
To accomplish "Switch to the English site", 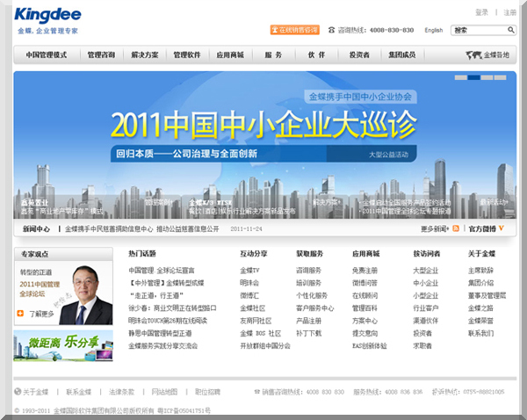I will click(x=434, y=30).
